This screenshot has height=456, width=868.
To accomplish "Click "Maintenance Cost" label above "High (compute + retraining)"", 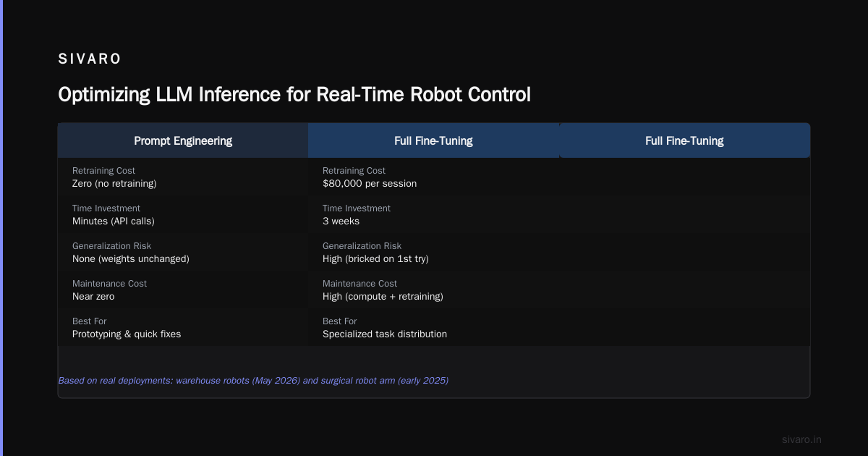I will [x=359, y=284].
